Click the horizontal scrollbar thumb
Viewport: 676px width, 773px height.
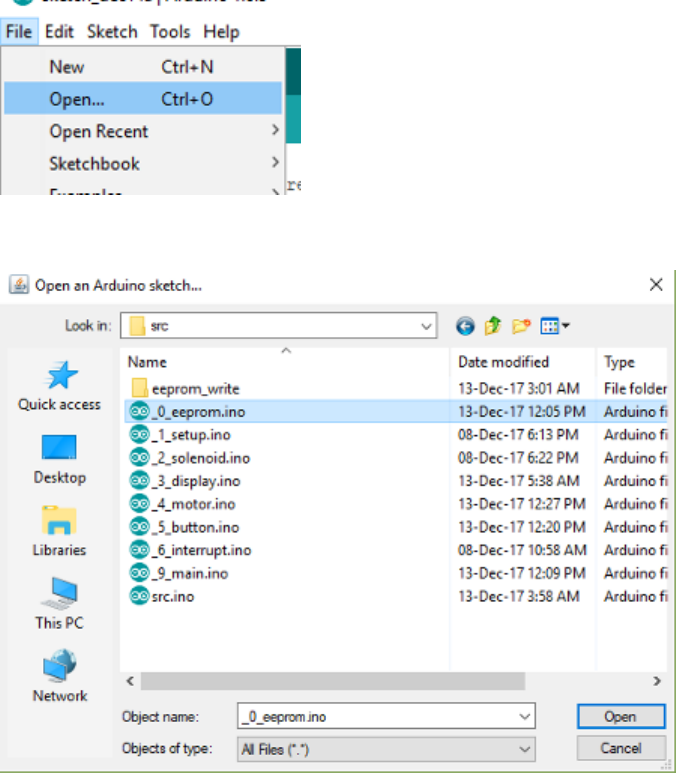click(x=333, y=681)
